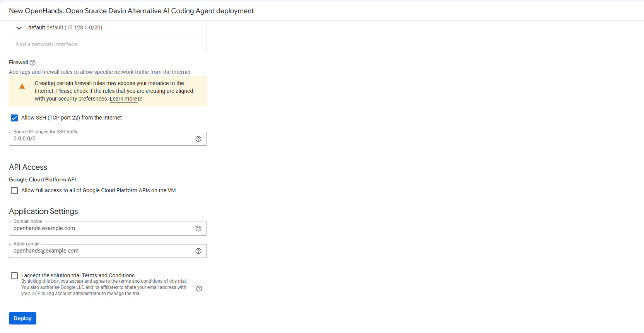644x333 pixels.
Task: Click the Google Cloud Platform API label
Action: click(43, 179)
